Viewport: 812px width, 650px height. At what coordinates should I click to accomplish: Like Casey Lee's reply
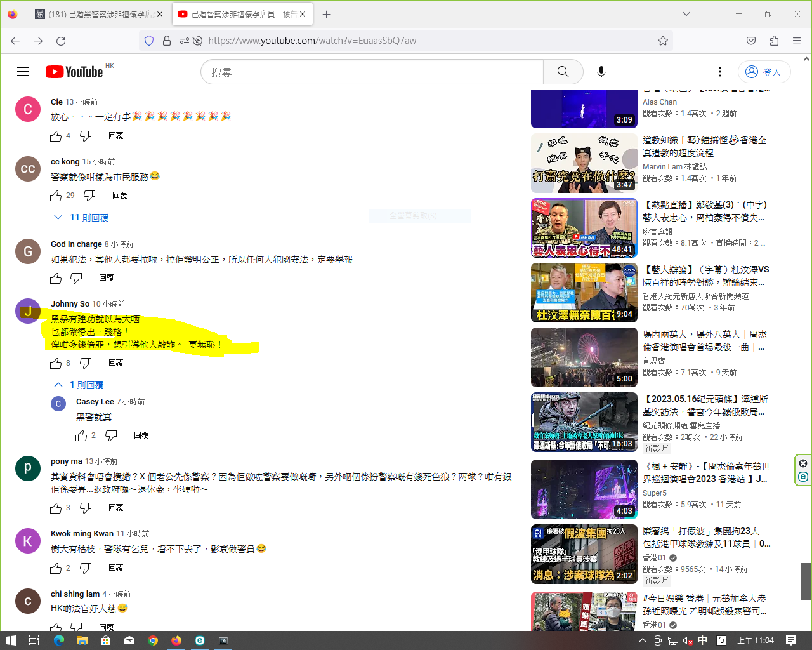pyautogui.click(x=81, y=435)
